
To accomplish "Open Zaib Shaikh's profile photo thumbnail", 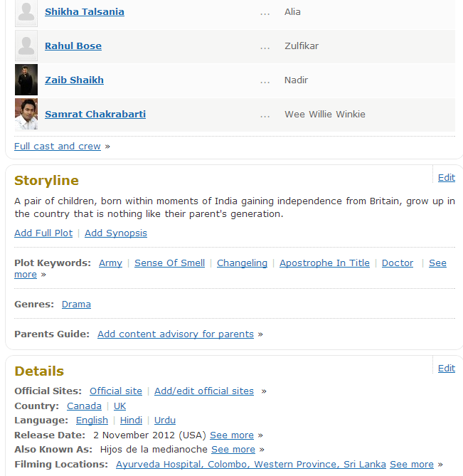I will [26, 80].
